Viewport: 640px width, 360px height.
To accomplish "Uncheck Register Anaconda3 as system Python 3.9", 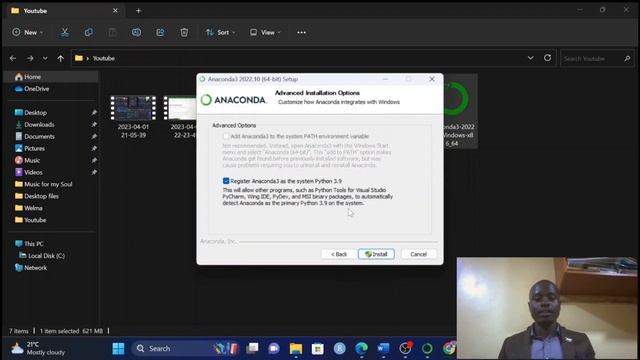I will coord(226,180).
